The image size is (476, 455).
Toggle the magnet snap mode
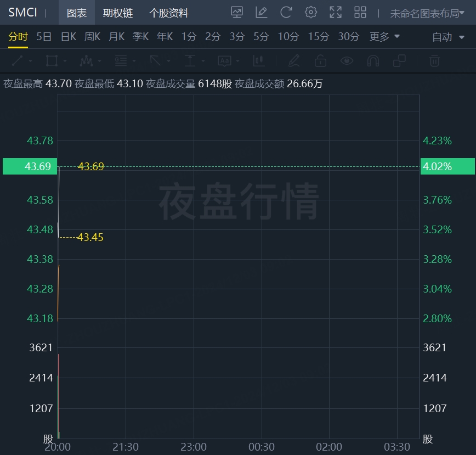[373, 61]
